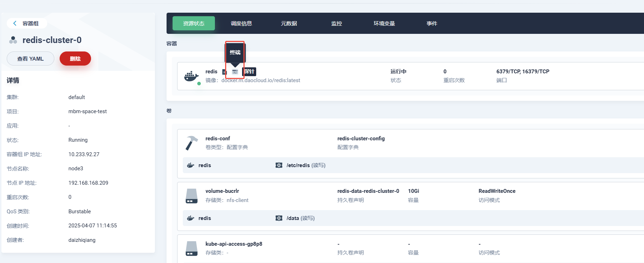The height and width of the screenshot is (263, 644).
Task: Open the 调度信息 tab
Action: coord(241,23)
